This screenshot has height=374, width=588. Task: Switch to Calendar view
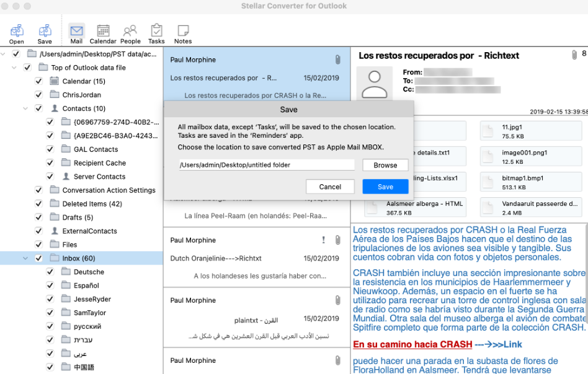(103, 33)
